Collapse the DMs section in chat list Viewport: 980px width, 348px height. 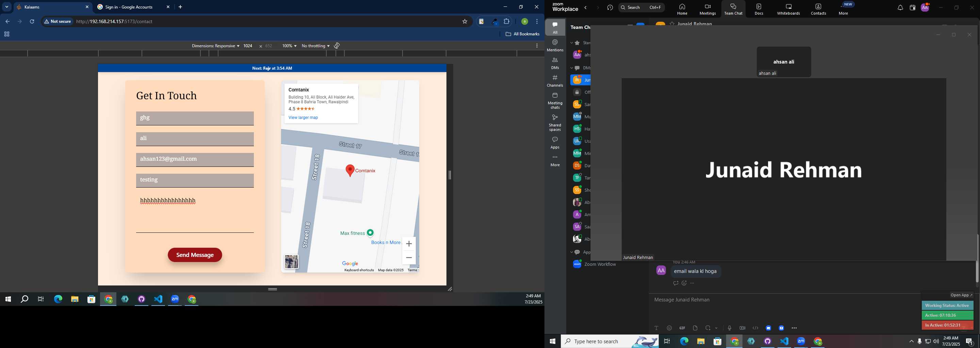(x=572, y=68)
